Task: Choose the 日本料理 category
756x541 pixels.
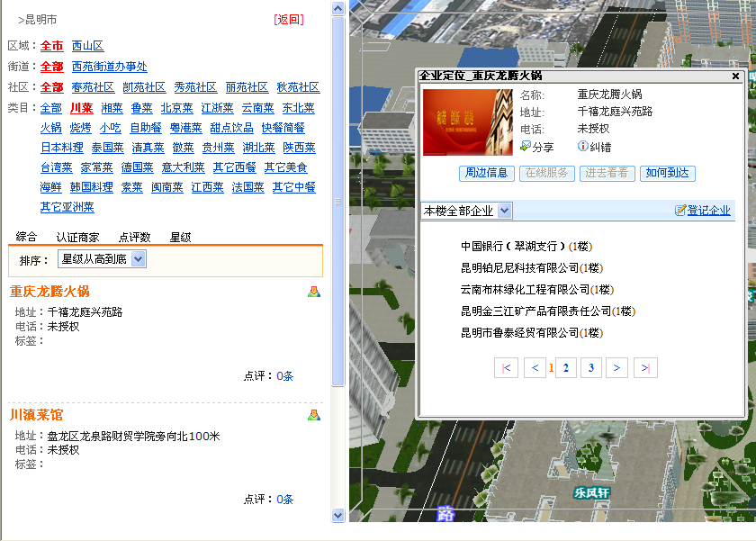Action: (x=62, y=148)
